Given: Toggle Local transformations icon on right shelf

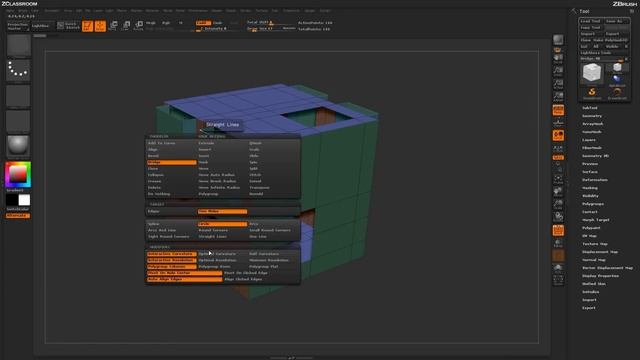Looking at the screenshot, I should [558, 136].
